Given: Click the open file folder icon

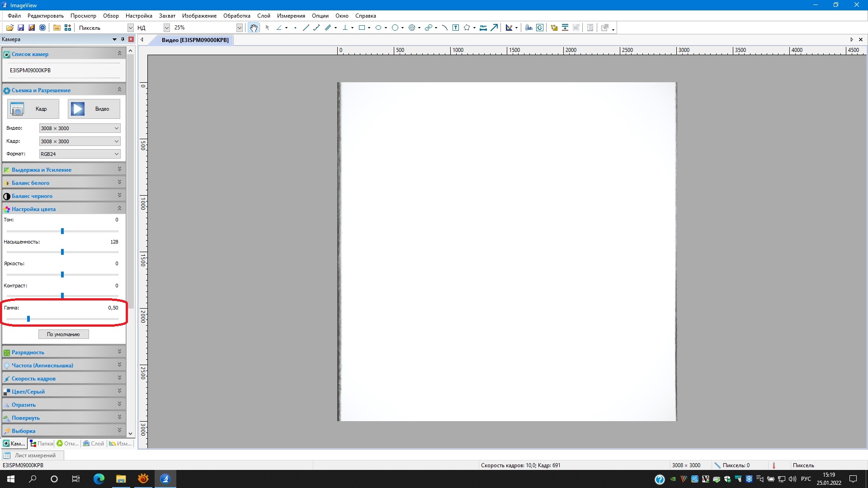Looking at the screenshot, I should (10, 28).
